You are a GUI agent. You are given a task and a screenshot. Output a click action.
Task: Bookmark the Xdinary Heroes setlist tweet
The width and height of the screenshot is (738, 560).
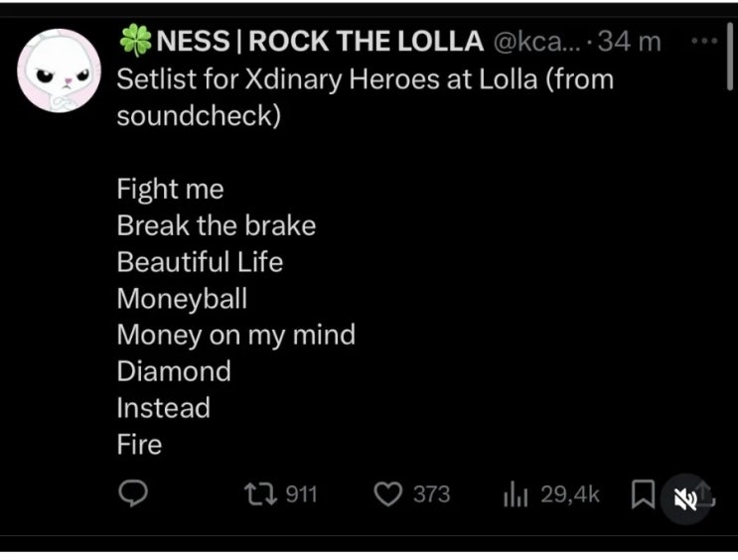coord(643,493)
